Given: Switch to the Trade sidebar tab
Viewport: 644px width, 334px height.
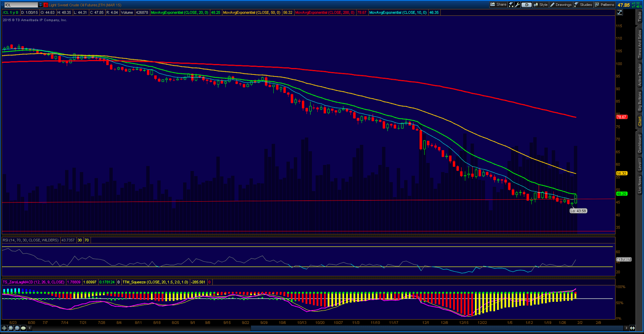Looking at the screenshot, I should pyautogui.click(x=640, y=16).
